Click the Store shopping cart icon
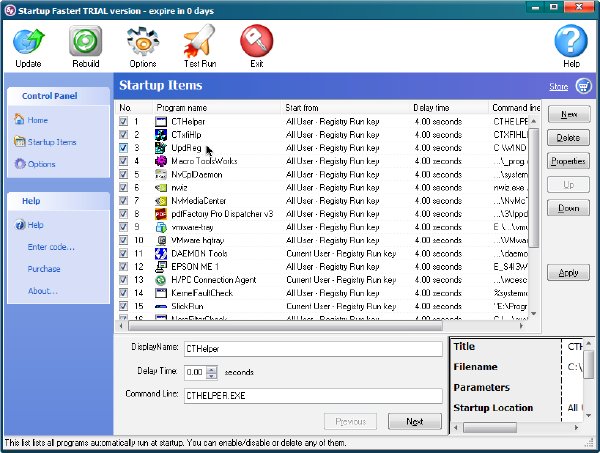The image size is (600, 453). 584,86
